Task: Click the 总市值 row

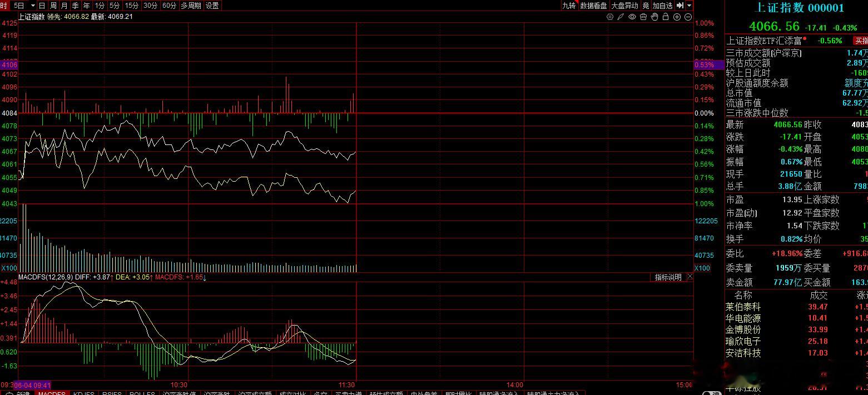Action: tap(797, 93)
